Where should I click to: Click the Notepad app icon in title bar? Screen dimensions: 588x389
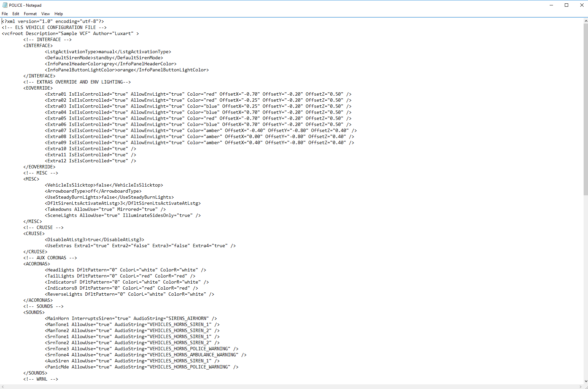(x=5, y=5)
